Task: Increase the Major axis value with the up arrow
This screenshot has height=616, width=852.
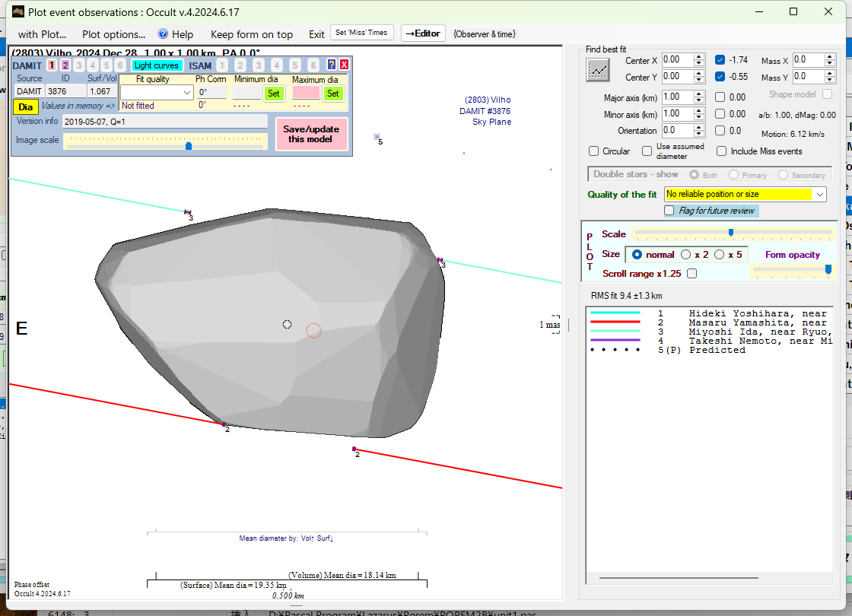Action: pos(699,94)
